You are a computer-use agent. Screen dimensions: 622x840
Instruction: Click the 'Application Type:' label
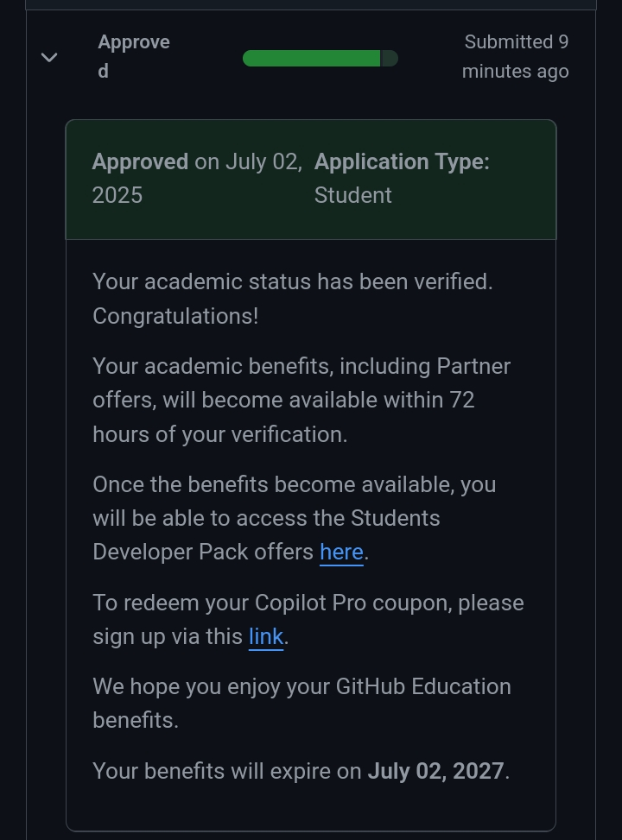coord(402,162)
